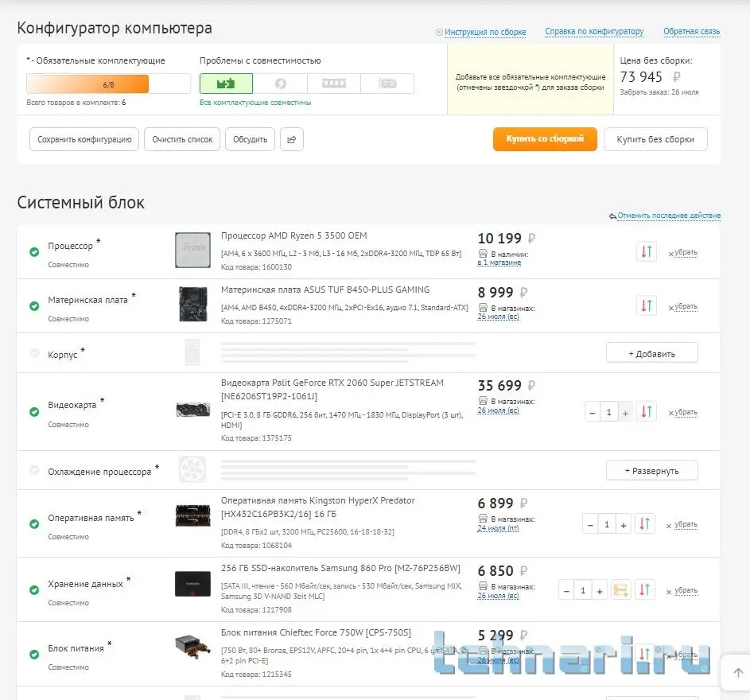Click the Обсудить button

[251, 139]
